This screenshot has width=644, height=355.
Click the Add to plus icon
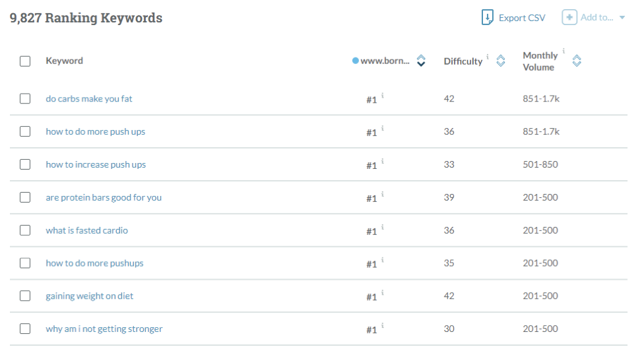click(569, 18)
